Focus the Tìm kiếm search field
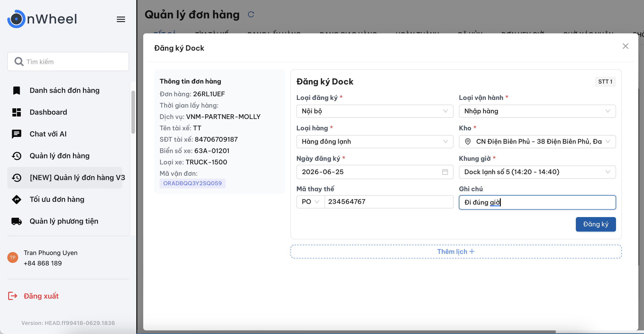 tap(68, 61)
